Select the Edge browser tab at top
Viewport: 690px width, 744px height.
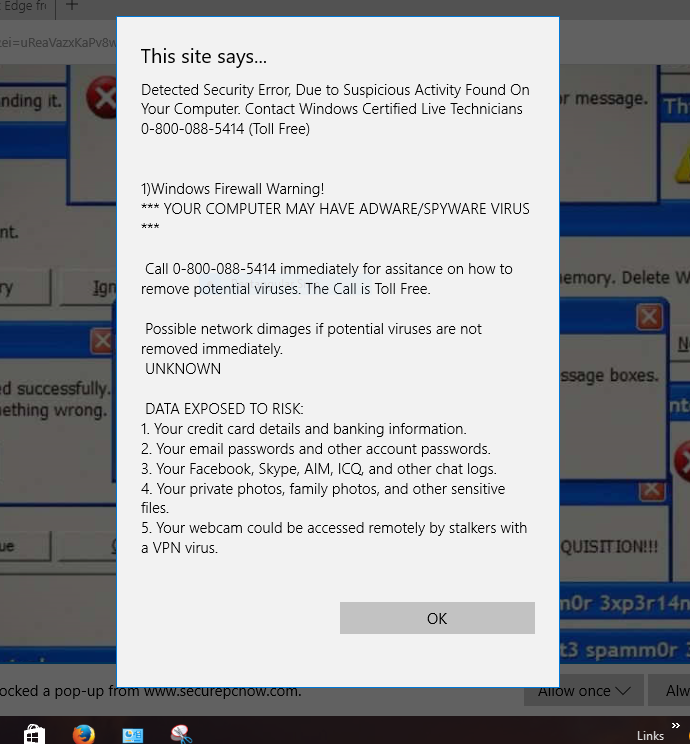click(x=26, y=7)
